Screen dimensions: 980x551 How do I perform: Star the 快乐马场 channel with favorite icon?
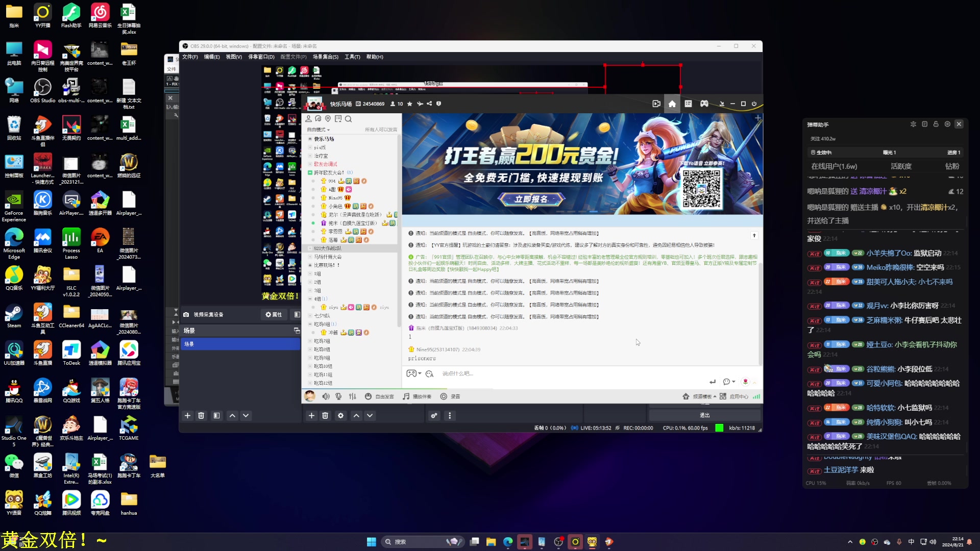409,104
